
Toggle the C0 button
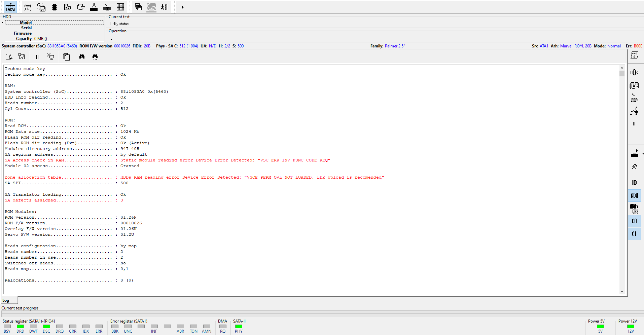(634, 221)
